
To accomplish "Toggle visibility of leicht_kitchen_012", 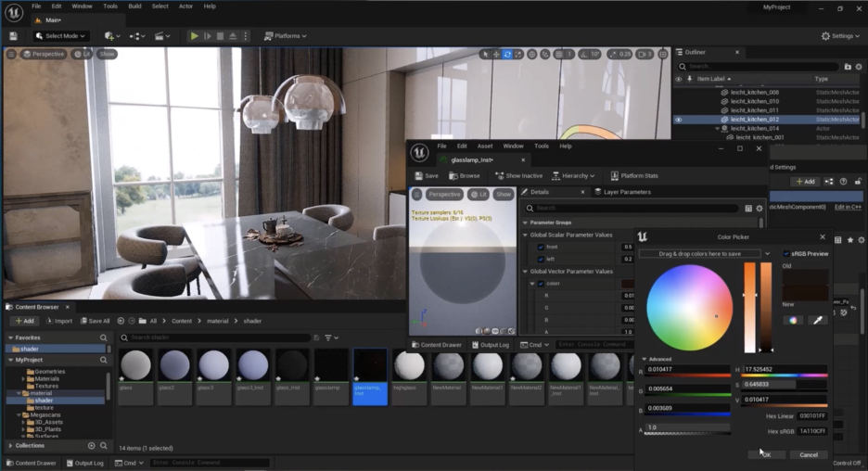I will (679, 120).
